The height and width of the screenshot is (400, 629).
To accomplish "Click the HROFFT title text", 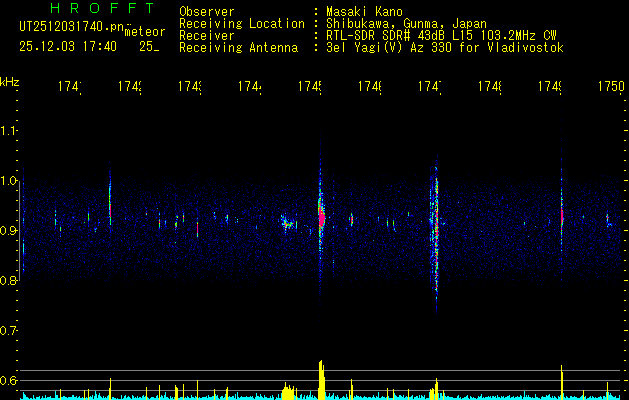I will pyautogui.click(x=102, y=8).
